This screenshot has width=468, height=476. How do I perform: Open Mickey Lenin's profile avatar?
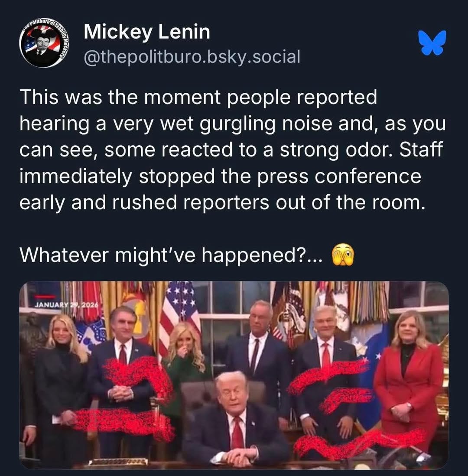coord(44,43)
